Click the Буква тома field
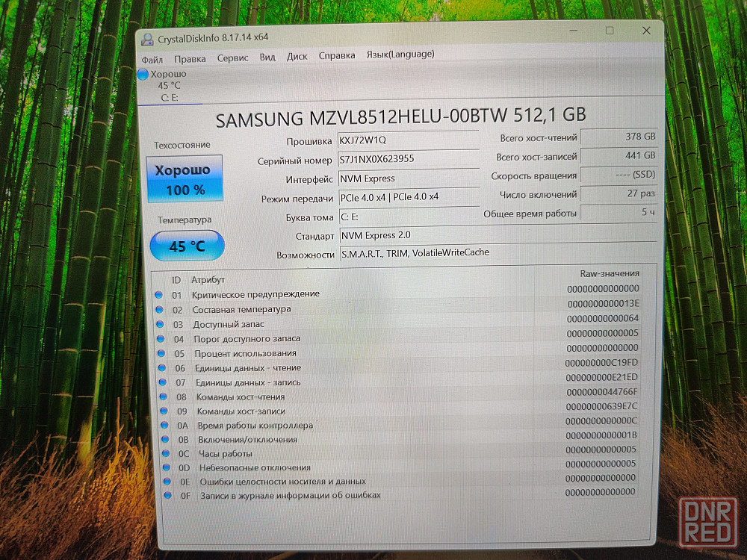747x560 pixels. point(410,217)
